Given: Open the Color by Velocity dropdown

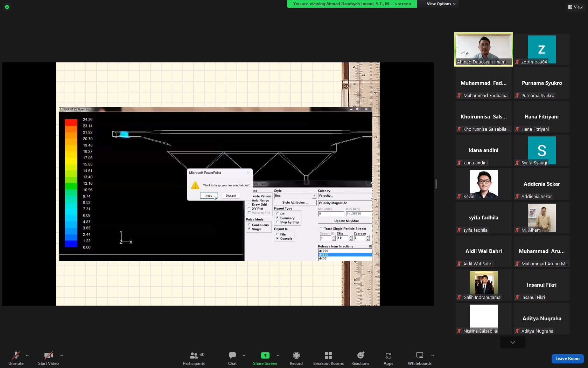Looking at the screenshot, I should point(345,196).
